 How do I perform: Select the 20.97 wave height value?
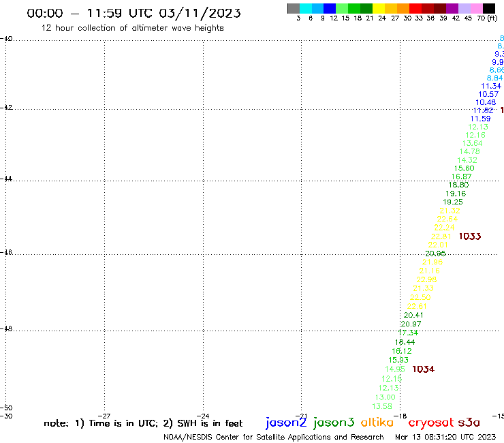click(x=411, y=324)
